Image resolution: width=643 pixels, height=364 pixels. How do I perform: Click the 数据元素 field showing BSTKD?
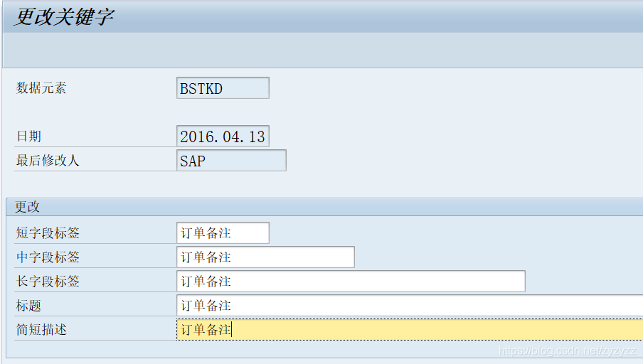(x=223, y=87)
